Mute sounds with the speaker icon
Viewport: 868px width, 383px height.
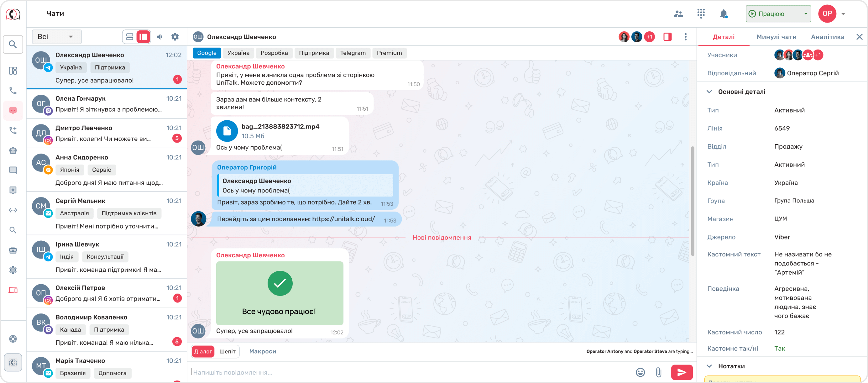160,37
